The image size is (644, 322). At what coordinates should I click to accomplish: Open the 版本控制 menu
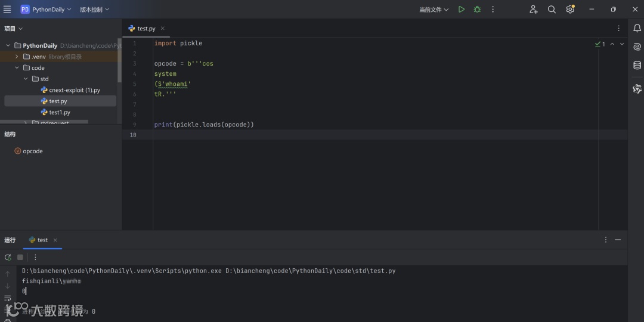point(94,10)
